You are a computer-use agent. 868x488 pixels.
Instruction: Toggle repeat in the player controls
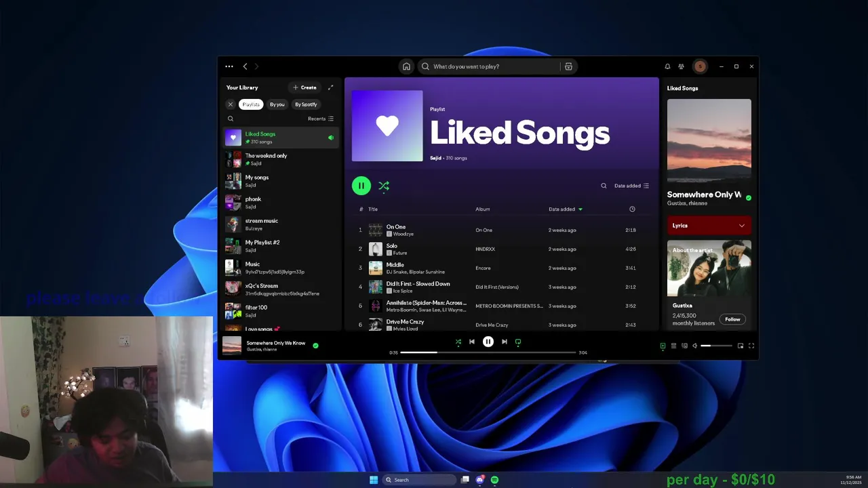tap(518, 342)
